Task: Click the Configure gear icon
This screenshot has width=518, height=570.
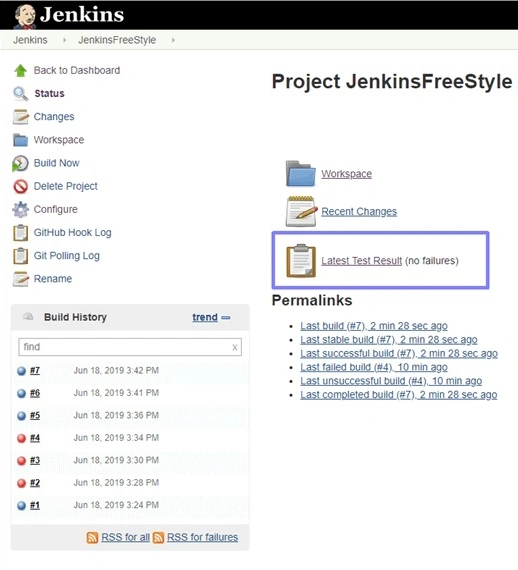Action: [x=20, y=210]
